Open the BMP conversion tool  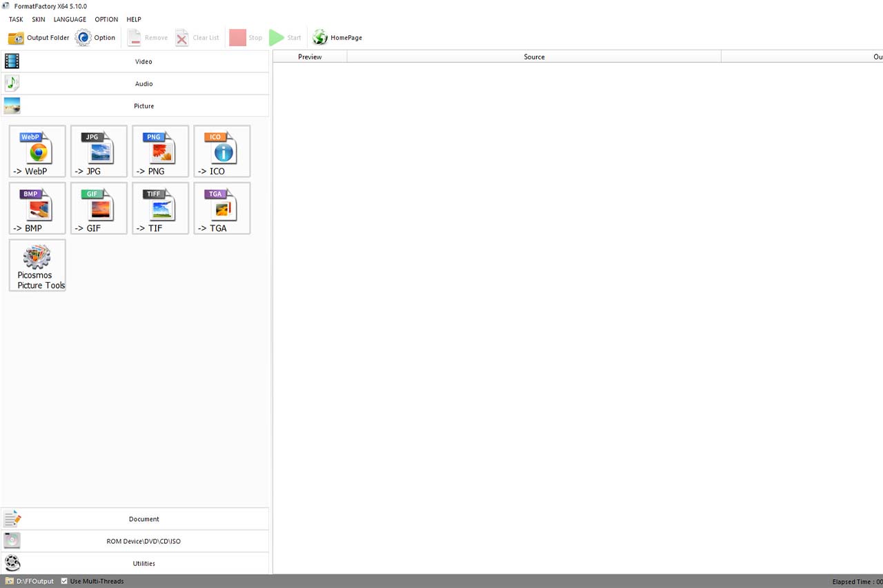(x=37, y=208)
